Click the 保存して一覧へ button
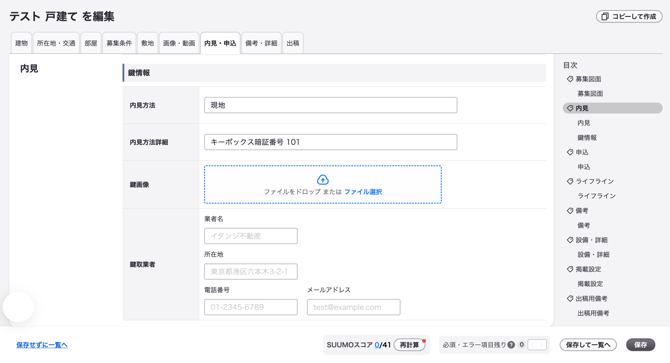This screenshot has width=670, height=363. click(x=588, y=345)
